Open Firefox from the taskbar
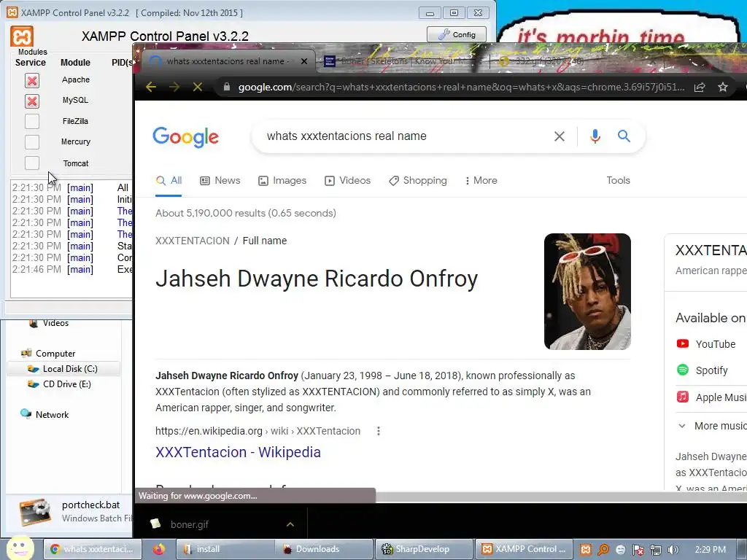This screenshot has width=747, height=560. tap(158, 549)
